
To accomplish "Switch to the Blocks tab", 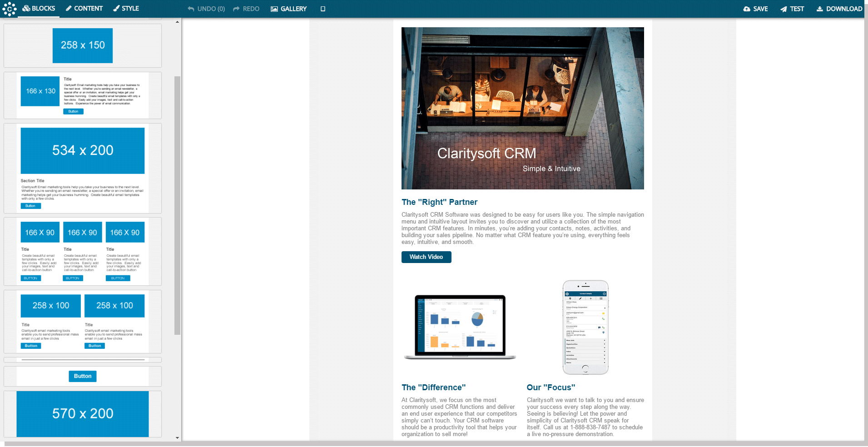I will coord(39,9).
